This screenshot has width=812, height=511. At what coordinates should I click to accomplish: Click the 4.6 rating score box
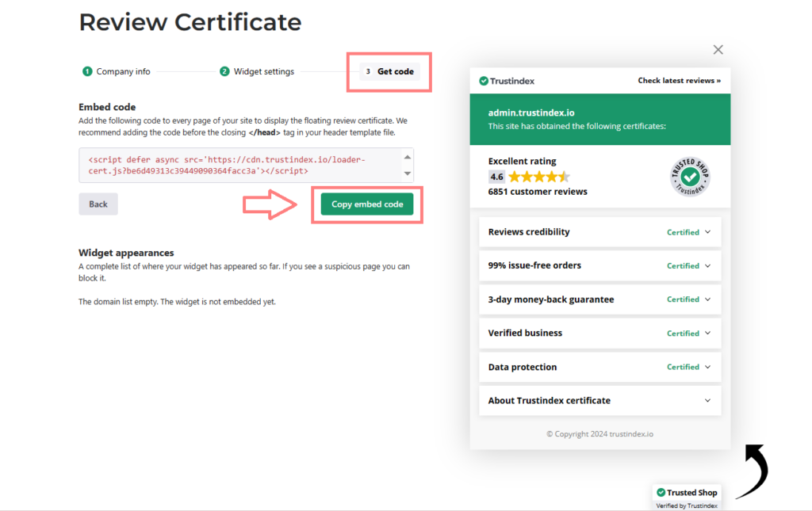coord(496,177)
